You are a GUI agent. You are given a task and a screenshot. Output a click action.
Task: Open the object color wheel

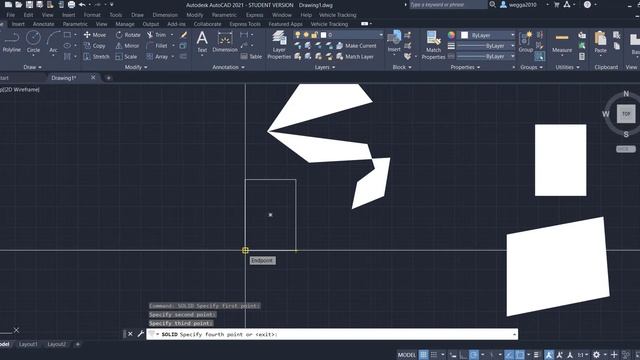(451, 35)
